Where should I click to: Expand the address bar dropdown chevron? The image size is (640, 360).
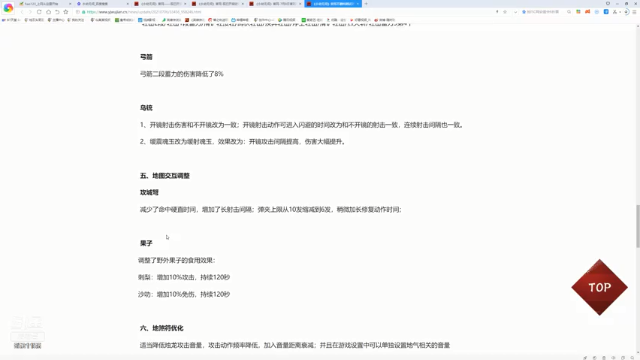coord(516,12)
